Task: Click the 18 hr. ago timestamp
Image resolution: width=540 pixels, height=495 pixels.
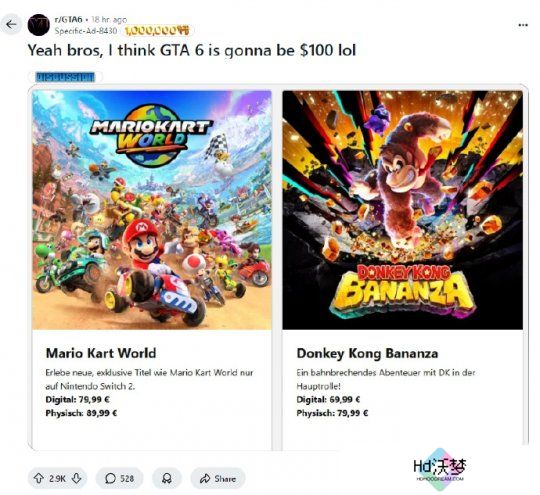Action: (x=109, y=20)
